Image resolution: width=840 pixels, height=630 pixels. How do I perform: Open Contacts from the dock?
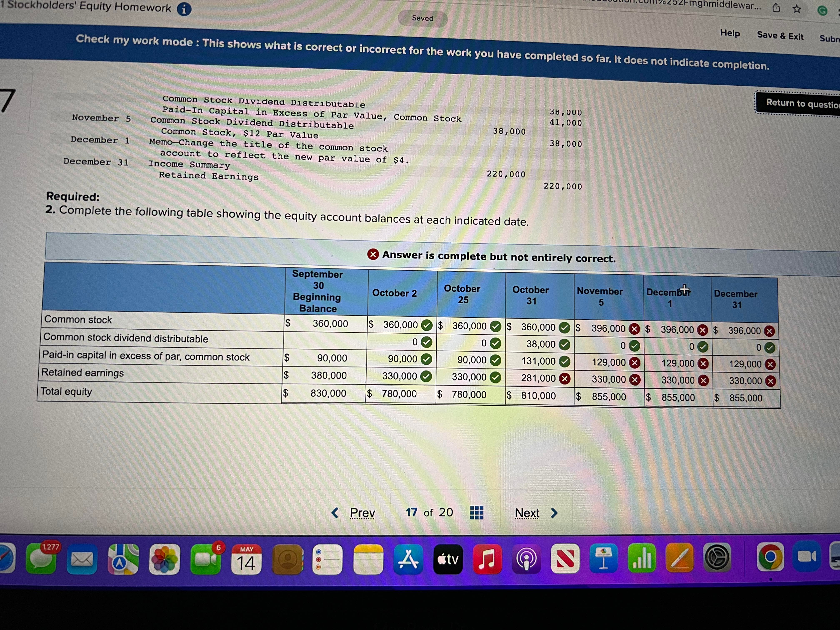click(x=287, y=559)
